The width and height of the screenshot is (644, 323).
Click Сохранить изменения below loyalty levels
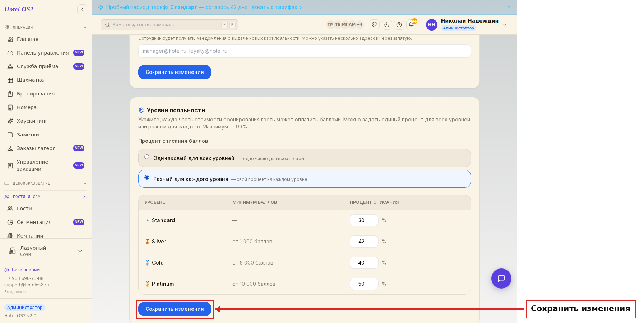[175, 309]
